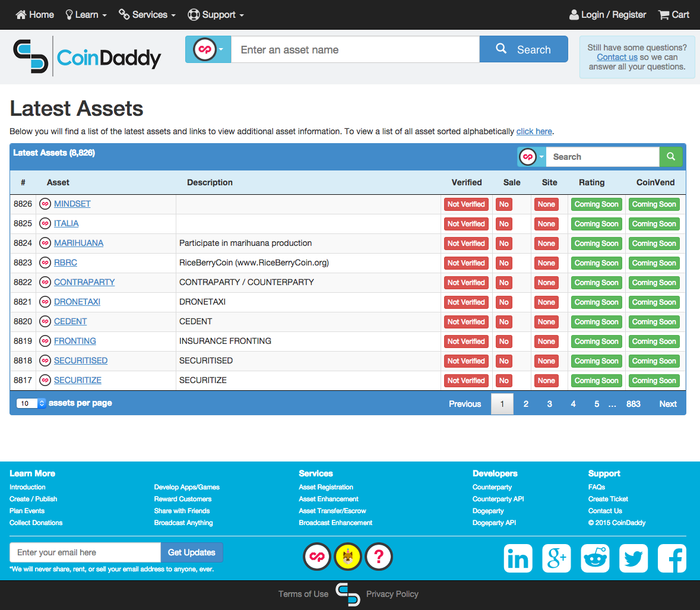
Task: Open the FAQs footer link
Action: [x=597, y=487]
